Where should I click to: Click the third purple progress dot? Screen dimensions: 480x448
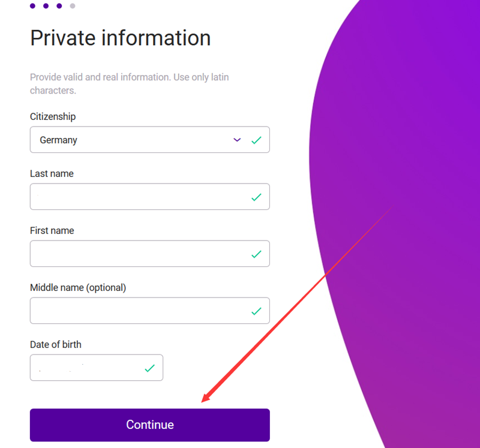59,6
